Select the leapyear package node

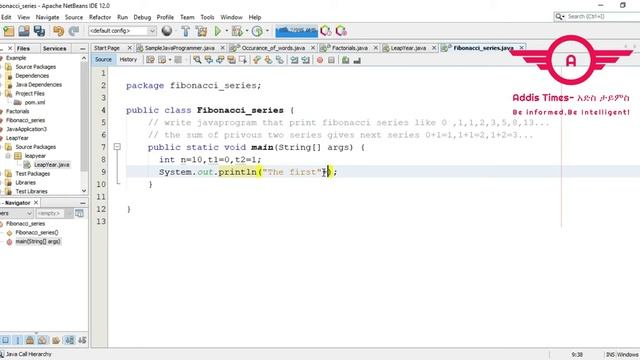click(x=35, y=156)
